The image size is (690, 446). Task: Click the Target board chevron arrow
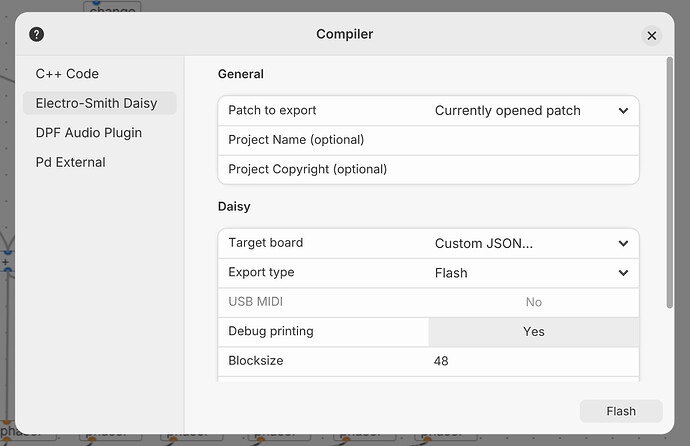tap(623, 244)
